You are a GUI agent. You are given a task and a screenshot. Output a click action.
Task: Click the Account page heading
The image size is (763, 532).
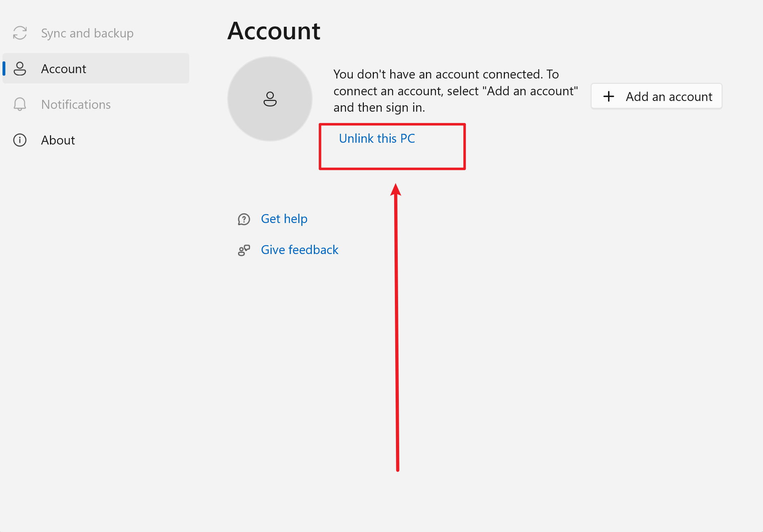pyautogui.click(x=274, y=31)
